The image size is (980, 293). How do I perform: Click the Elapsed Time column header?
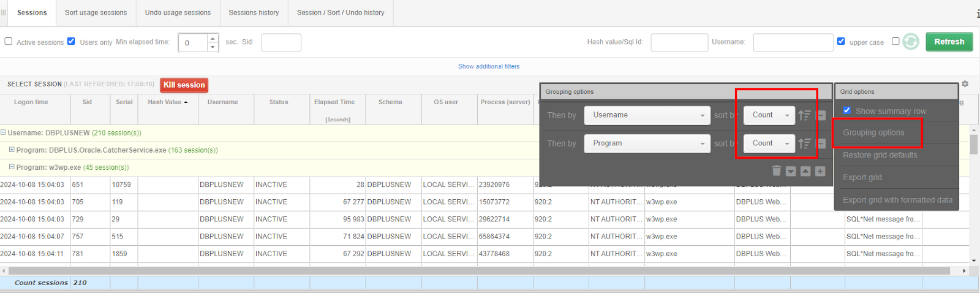click(334, 102)
